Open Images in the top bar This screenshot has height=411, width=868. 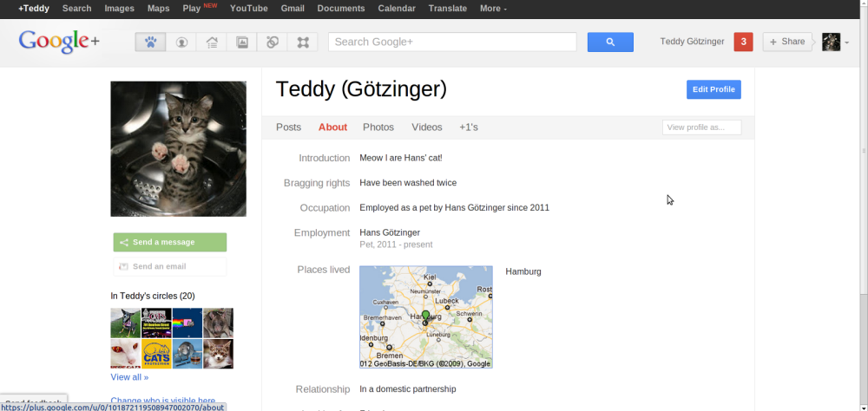(120, 9)
